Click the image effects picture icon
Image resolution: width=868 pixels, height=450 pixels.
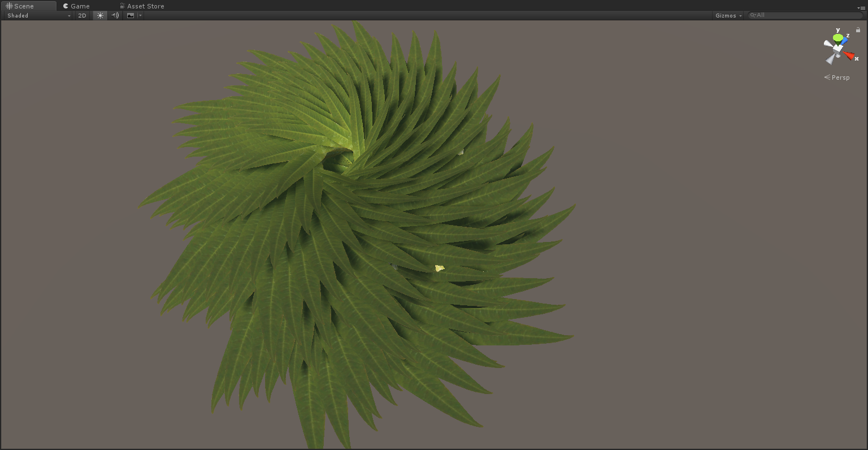point(131,16)
